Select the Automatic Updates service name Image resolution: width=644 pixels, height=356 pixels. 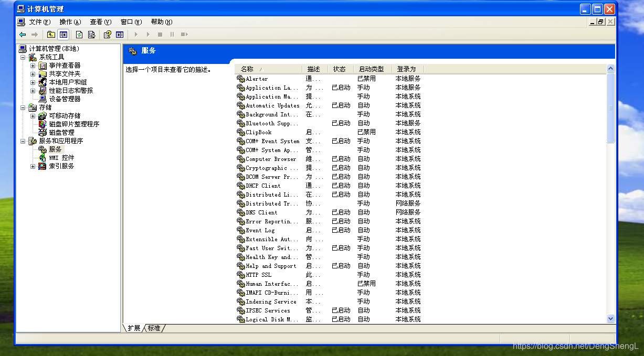pos(272,105)
